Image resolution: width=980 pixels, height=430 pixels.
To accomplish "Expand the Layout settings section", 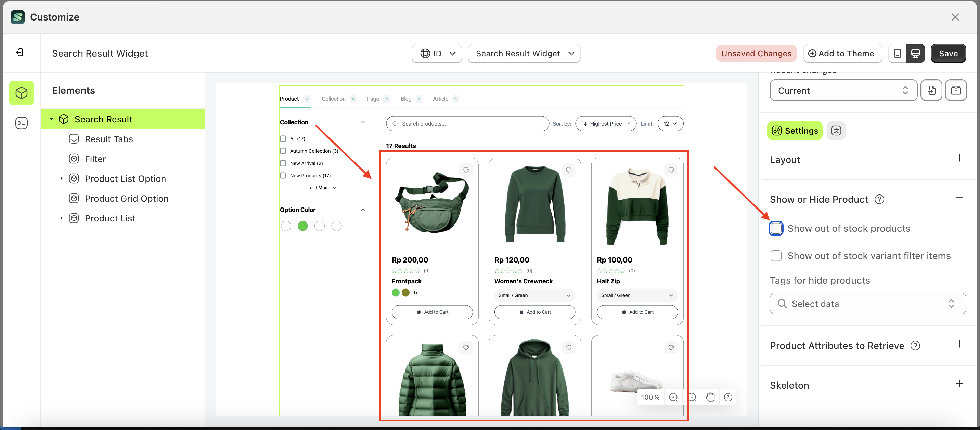I will (x=959, y=159).
